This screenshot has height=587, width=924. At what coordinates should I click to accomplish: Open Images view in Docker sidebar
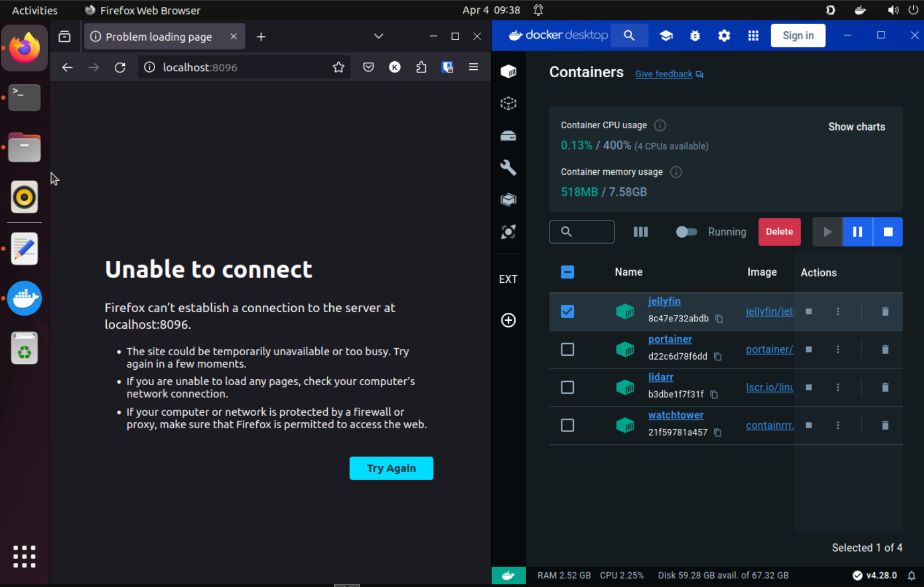(508, 104)
